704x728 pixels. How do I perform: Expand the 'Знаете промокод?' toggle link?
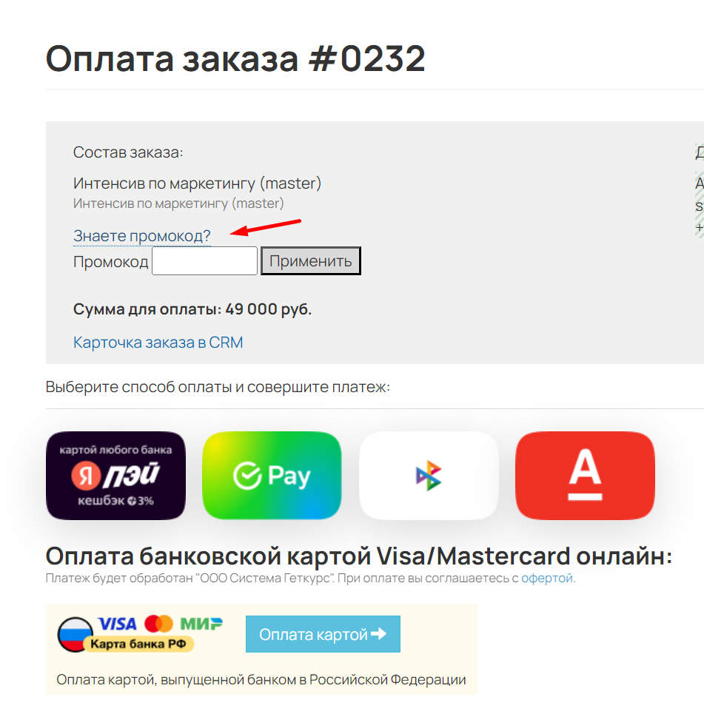[142, 236]
